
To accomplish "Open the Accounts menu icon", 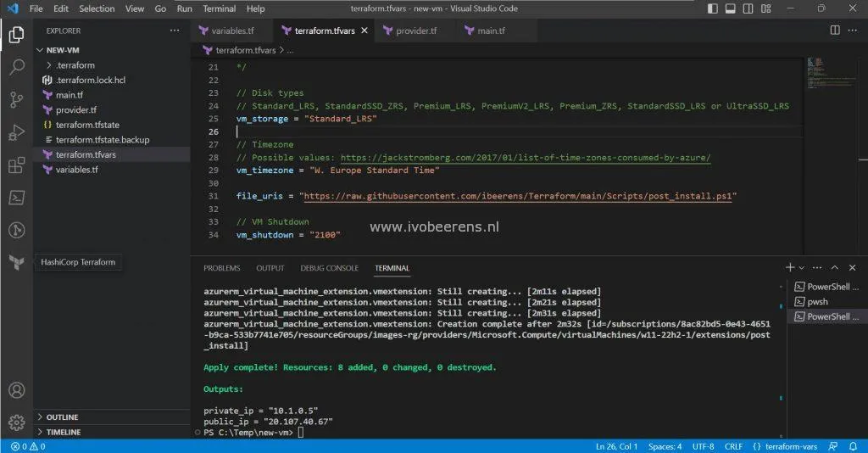I will [17, 390].
